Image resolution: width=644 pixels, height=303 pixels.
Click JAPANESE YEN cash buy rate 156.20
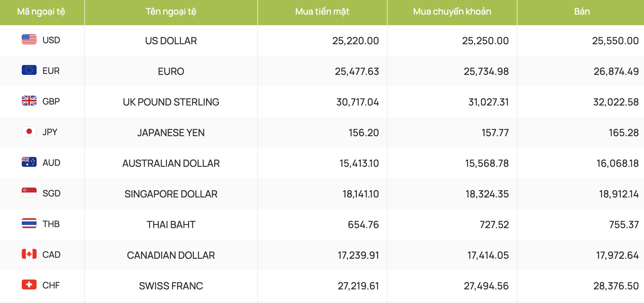click(364, 133)
